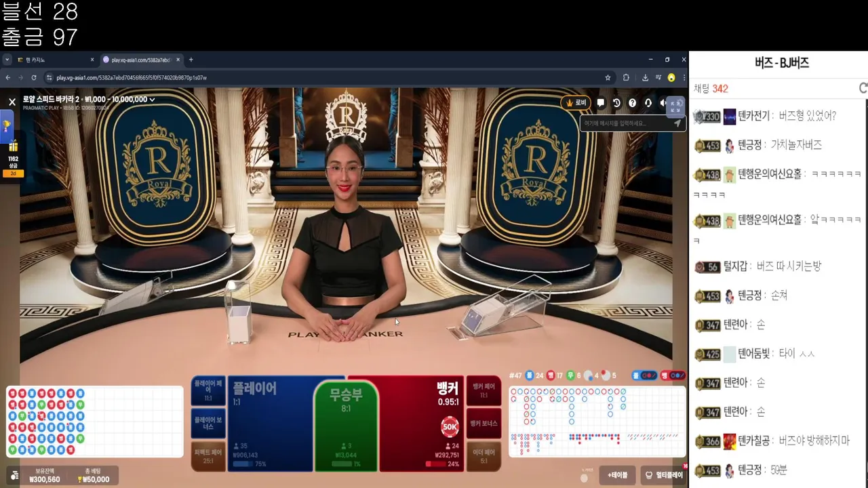Open the help question mark icon
Viewport: 868px width, 488px height.
[x=632, y=103]
